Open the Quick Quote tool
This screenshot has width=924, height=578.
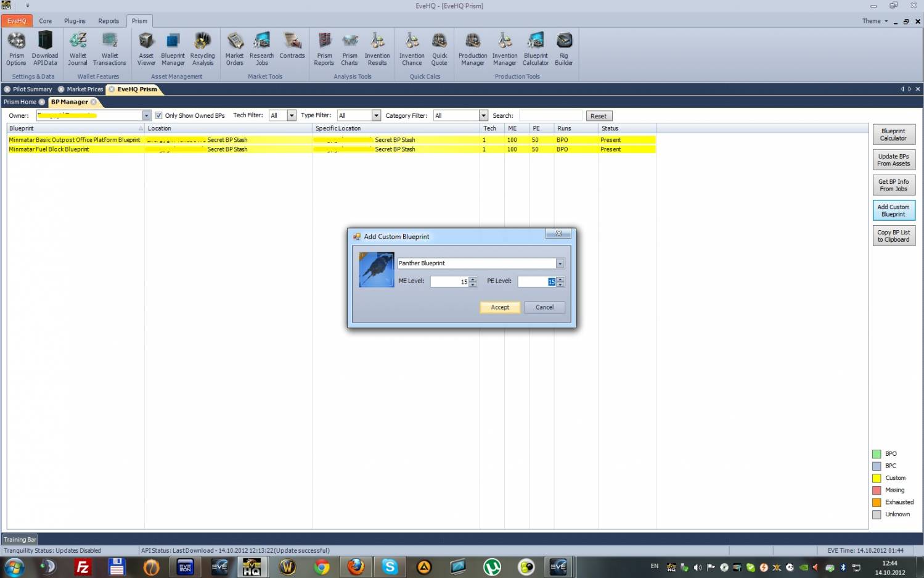(440, 49)
